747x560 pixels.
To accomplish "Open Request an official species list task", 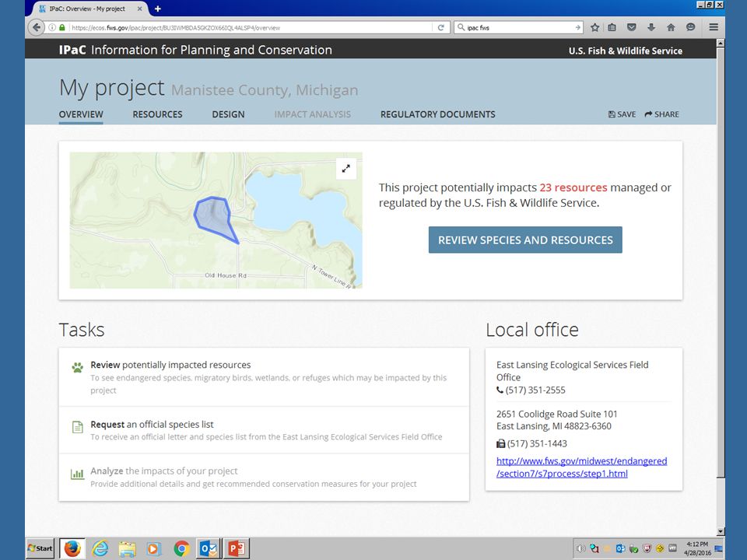I will tap(264, 430).
